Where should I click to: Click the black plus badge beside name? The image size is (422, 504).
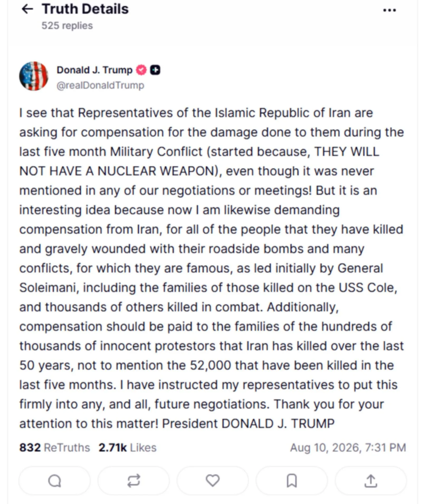pyautogui.click(x=155, y=70)
